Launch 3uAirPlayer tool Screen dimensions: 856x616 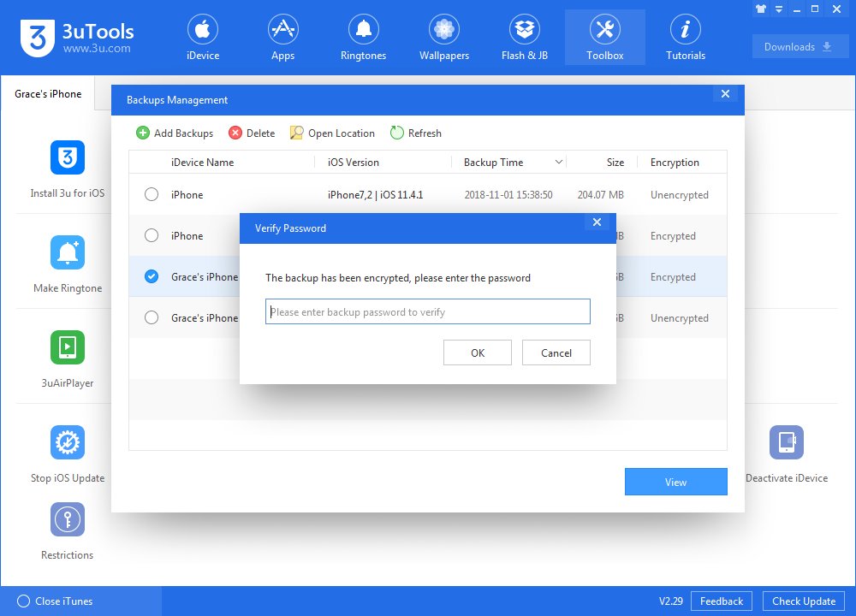coord(67,359)
